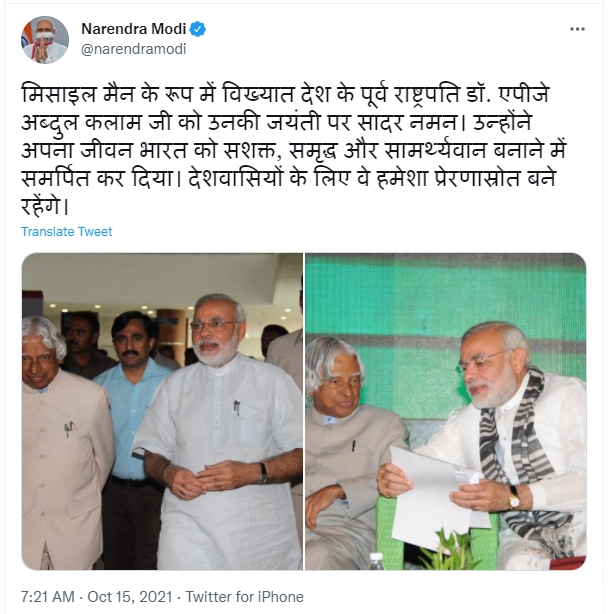
Task: Click the blue verified badge icon
Action: pos(198,29)
